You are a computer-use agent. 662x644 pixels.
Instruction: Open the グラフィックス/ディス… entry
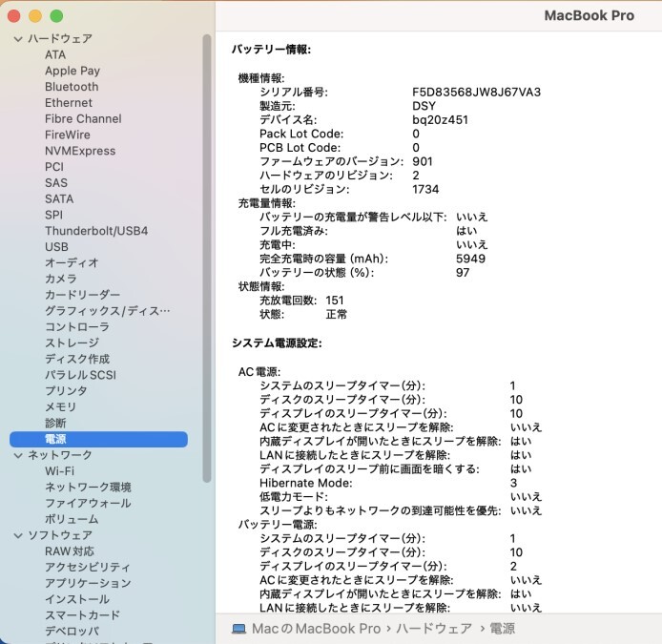coord(107,311)
